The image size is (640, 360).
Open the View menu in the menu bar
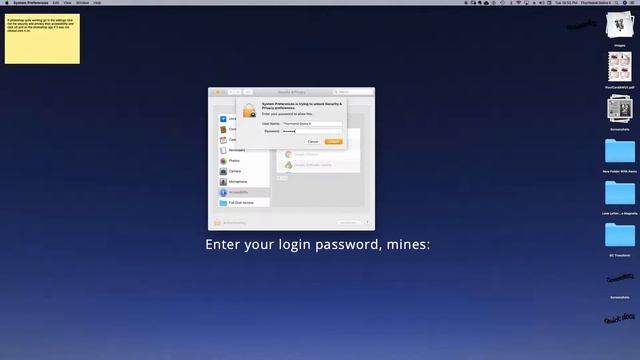[67, 3]
